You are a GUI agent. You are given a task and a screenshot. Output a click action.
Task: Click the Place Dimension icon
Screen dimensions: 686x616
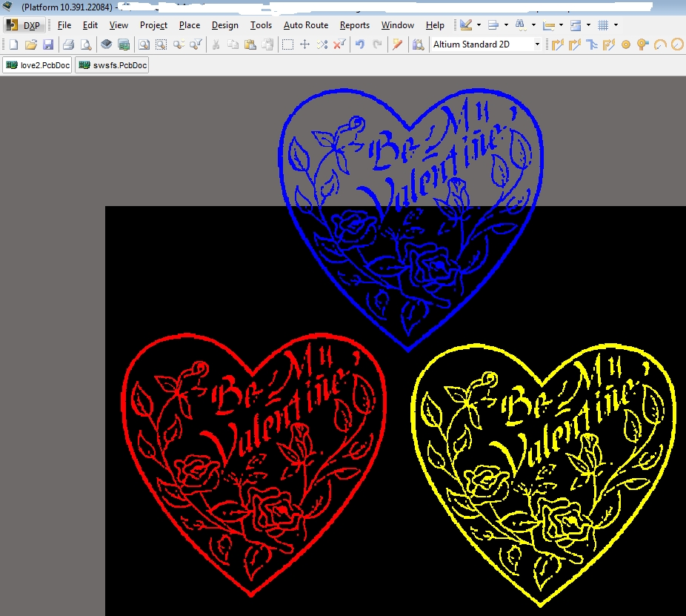[549, 25]
